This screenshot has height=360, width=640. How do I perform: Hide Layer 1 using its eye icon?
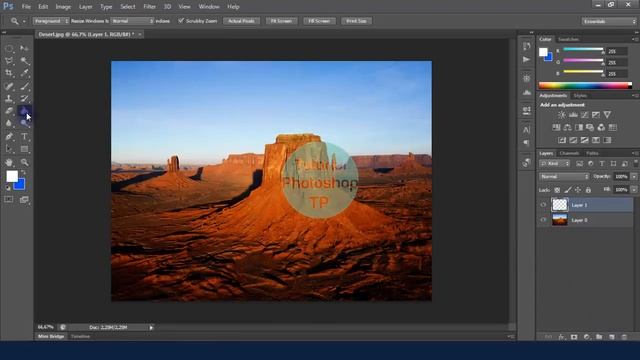[x=543, y=205]
